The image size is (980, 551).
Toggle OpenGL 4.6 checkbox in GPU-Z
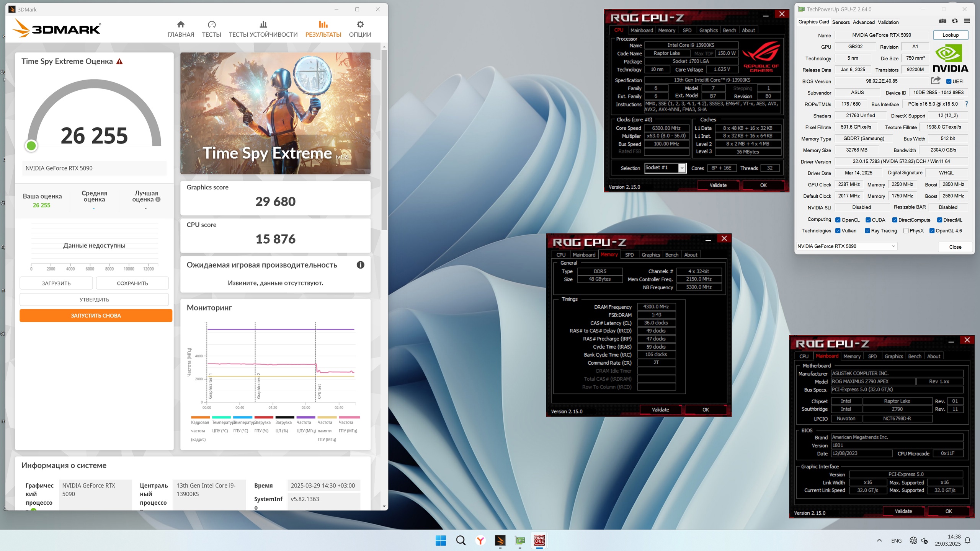click(932, 230)
